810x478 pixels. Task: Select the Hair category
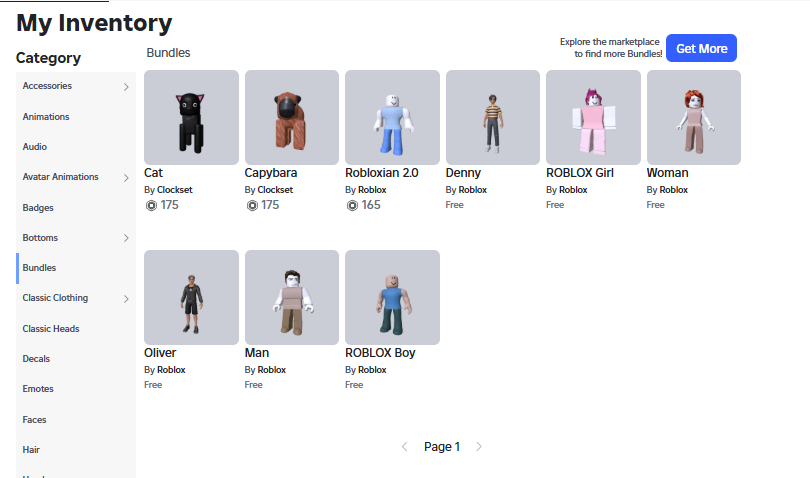[76, 450]
